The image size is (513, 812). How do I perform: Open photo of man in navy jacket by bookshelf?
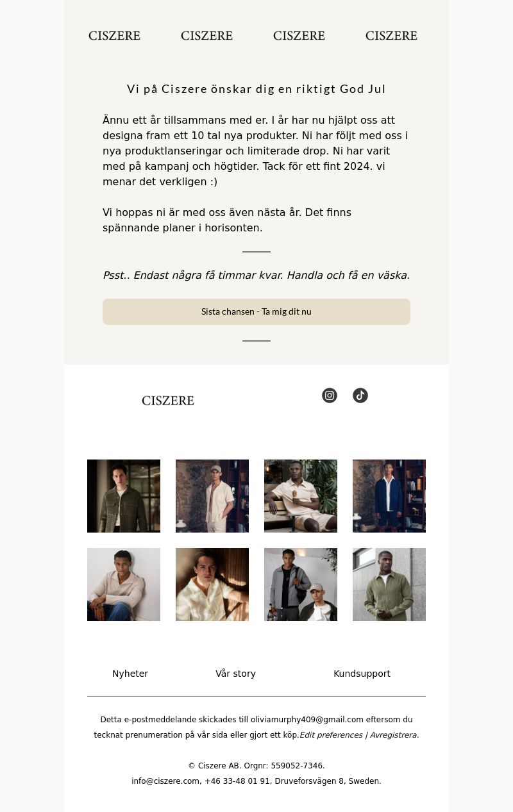389,496
